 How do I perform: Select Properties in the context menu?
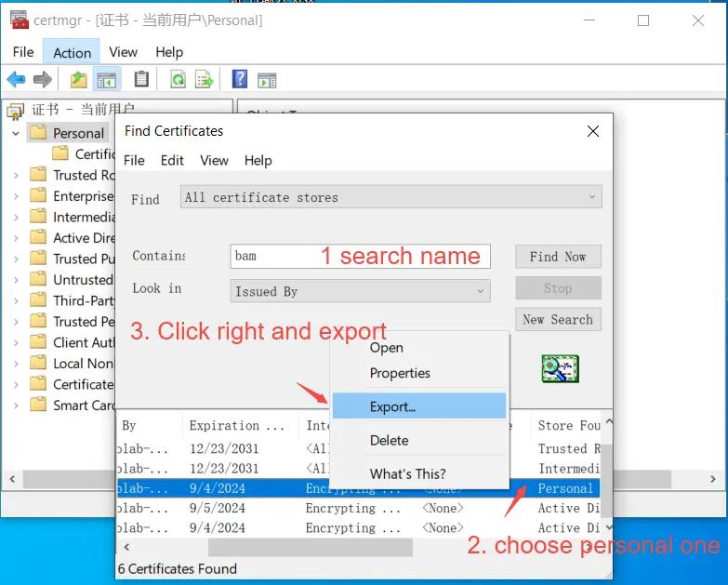tap(400, 373)
